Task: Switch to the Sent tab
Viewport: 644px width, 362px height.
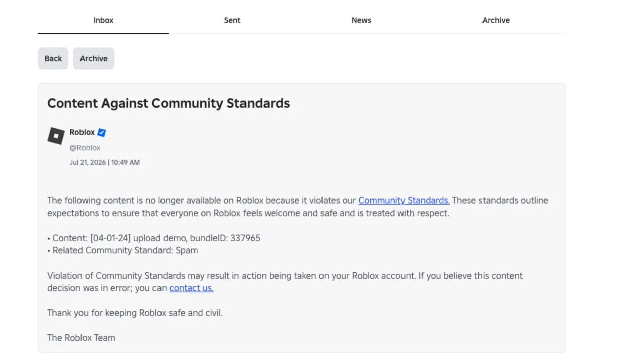Action: (x=232, y=20)
